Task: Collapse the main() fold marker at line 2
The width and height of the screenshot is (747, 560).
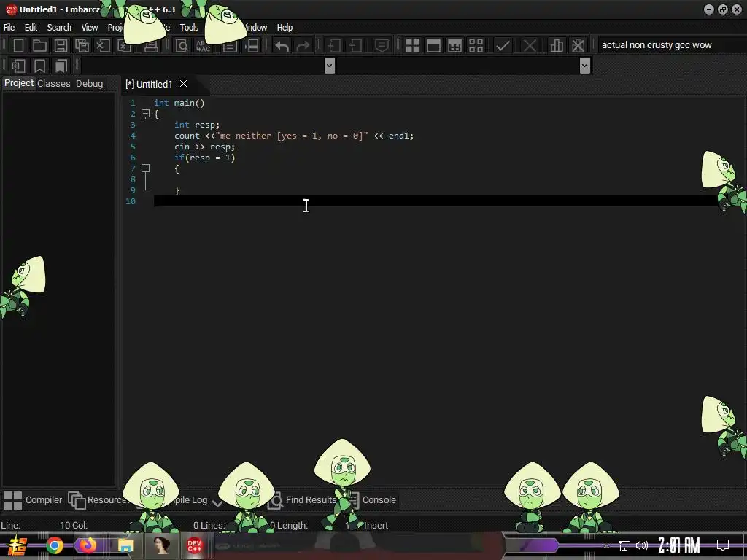Action: coord(146,114)
